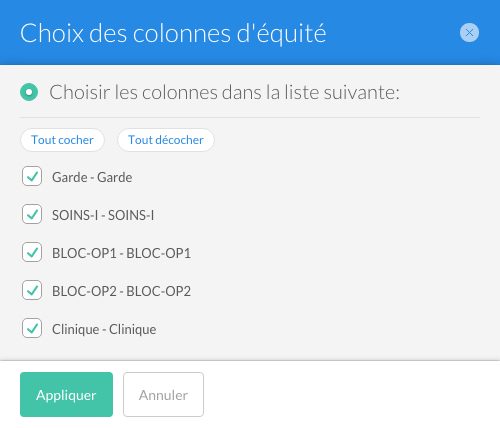Viewport: 500px width, 428px height.
Task: Disable the BLOC-OP1 - BLOC-OP1 checkbox
Action: point(32,252)
